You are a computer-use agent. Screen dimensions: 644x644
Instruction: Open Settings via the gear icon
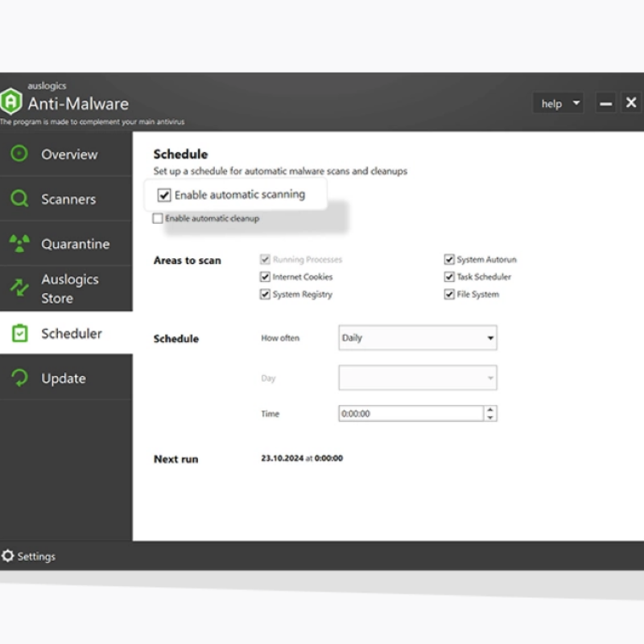click(10, 556)
